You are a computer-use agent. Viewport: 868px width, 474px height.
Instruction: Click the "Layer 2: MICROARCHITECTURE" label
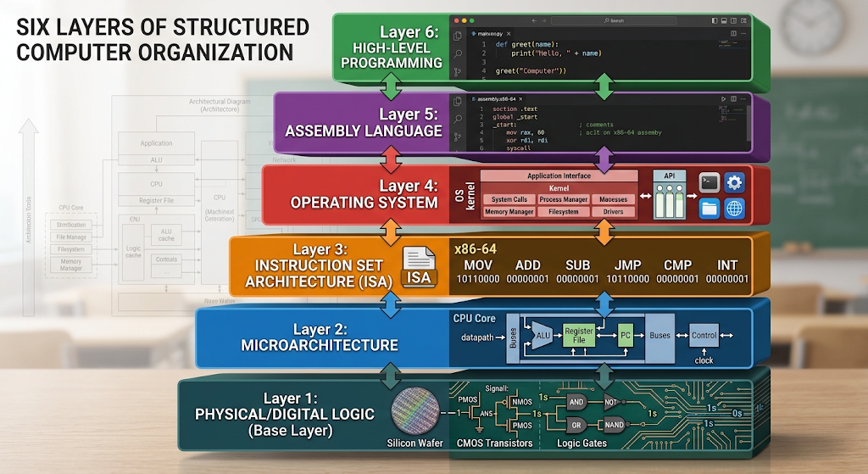click(x=320, y=337)
